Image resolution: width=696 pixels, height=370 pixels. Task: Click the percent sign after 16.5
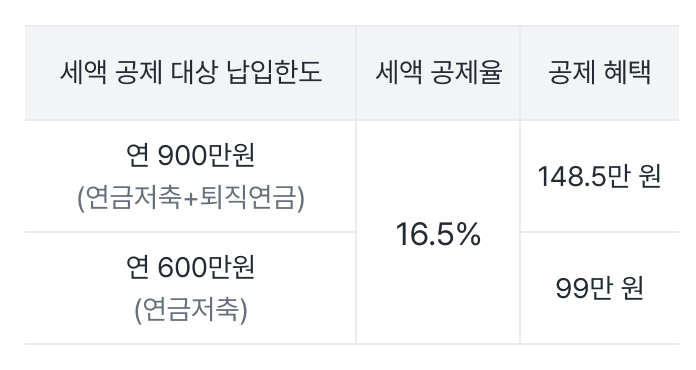tap(469, 234)
